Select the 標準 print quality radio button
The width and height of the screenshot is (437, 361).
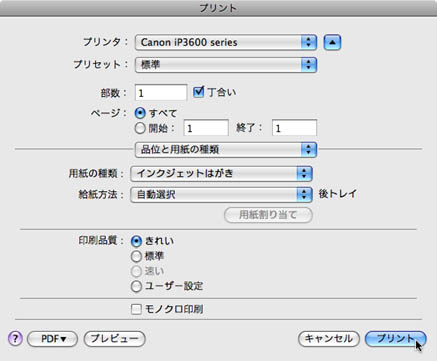(x=136, y=256)
